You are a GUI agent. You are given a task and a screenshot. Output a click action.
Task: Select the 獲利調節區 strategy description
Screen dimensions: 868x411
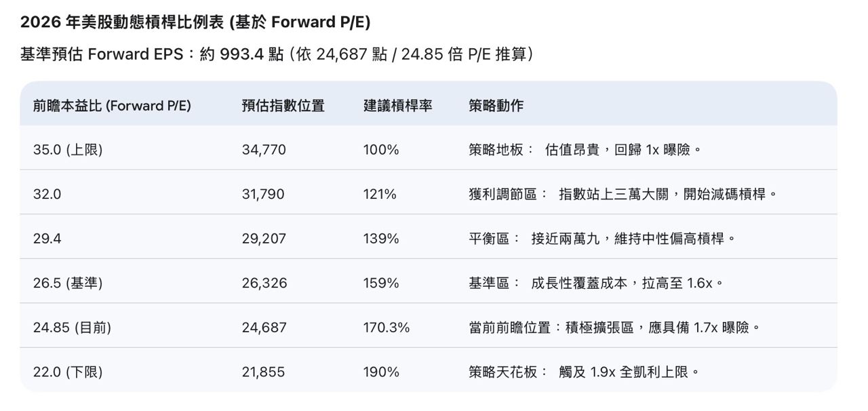click(x=622, y=195)
